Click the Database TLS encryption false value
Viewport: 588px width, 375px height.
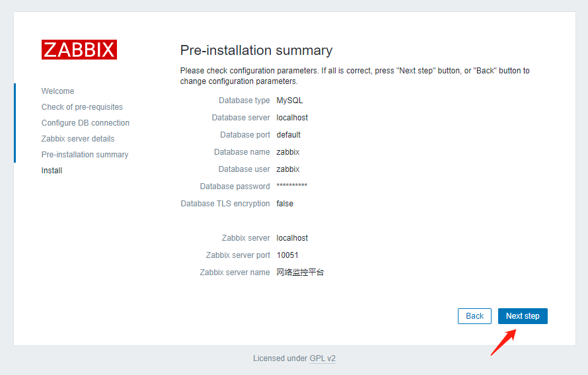point(285,204)
